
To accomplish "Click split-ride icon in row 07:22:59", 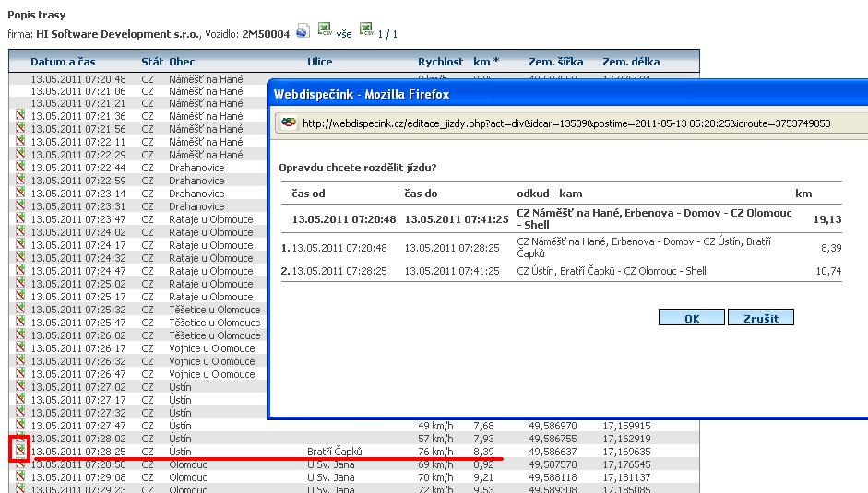I will pos(20,180).
